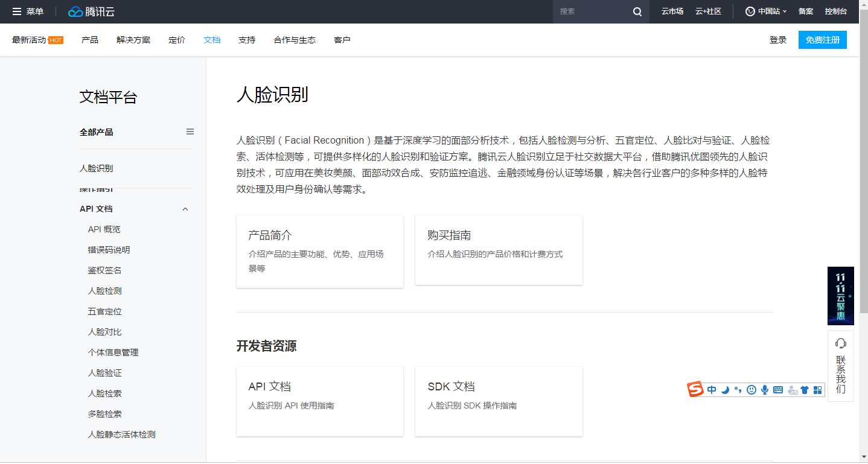Open the 解决方案 menu

pyautogui.click(x=133, y=40)
